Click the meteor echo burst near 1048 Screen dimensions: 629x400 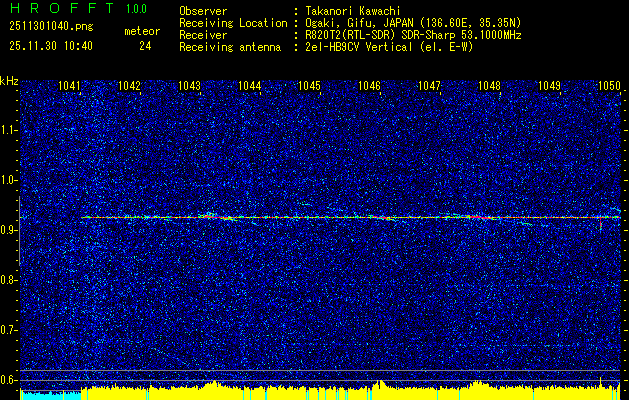(479, 217)
